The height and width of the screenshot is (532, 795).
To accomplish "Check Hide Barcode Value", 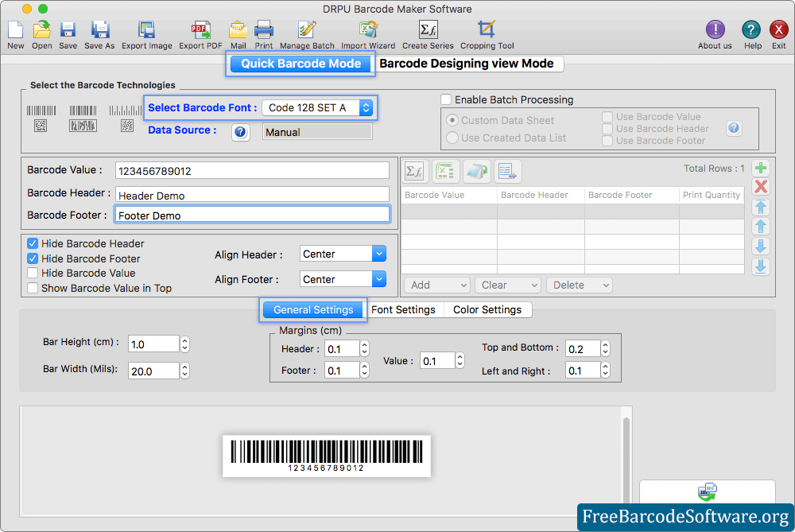I will click(33, 273).
